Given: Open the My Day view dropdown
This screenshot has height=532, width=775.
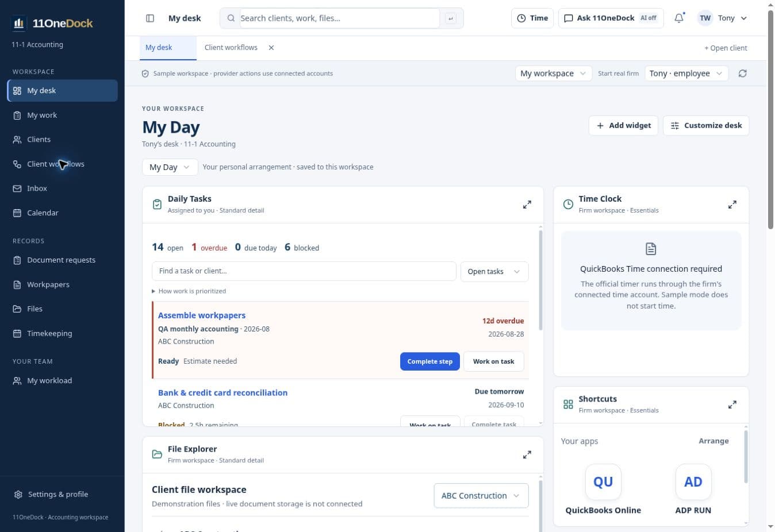Looking at the screenshot, I should (170, 167).
